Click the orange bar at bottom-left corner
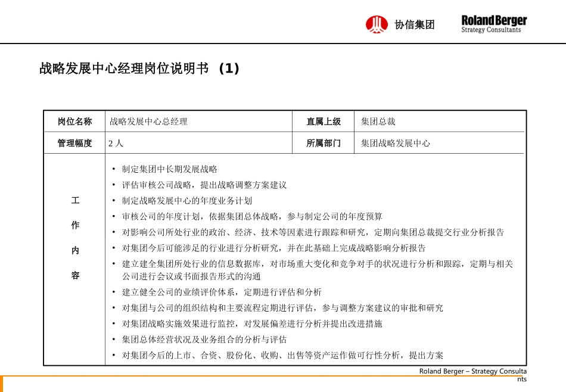Image resolution: width=566 pixels, height=392 pixels. tap(2, 383)
